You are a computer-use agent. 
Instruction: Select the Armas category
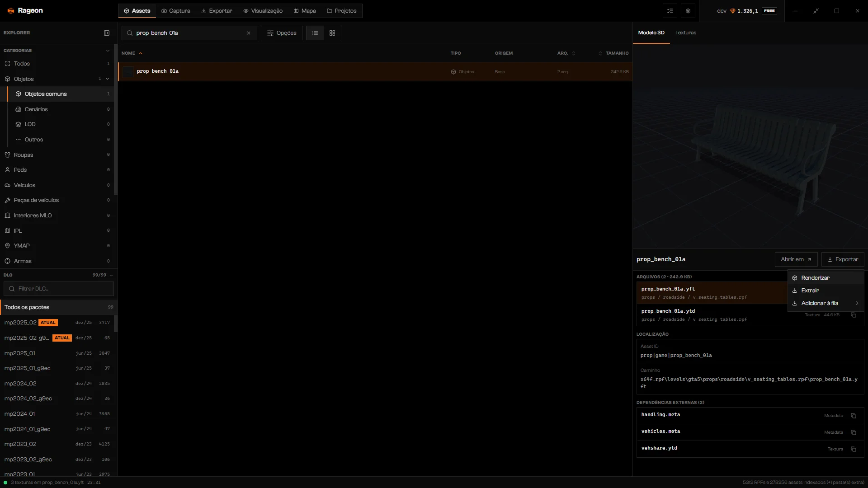(x=57, y=261)
